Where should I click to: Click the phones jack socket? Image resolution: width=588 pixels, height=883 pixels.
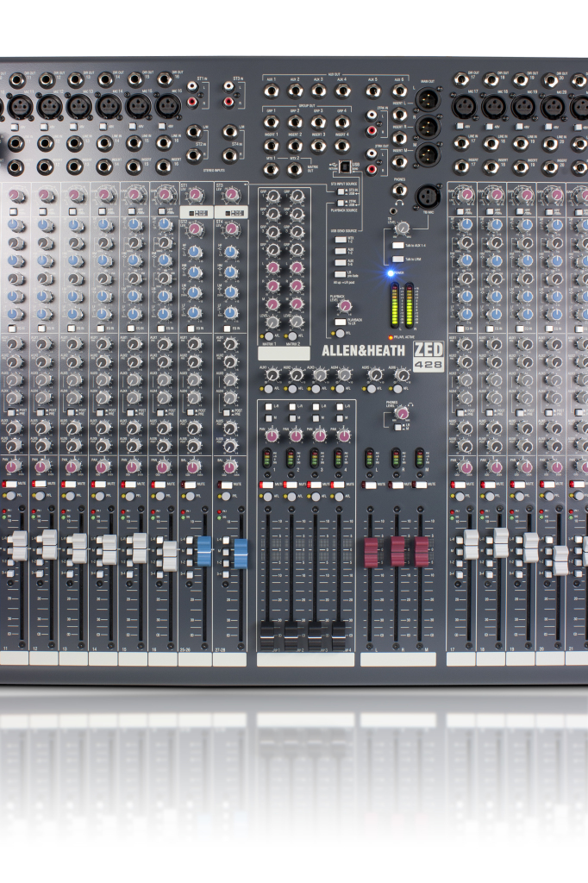pos(399,191)
